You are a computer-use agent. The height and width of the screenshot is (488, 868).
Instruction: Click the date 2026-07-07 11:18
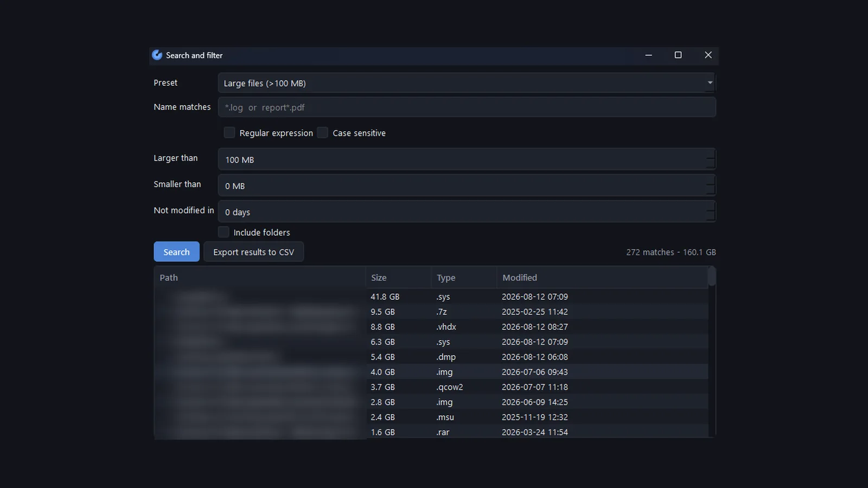coord(535,387)
